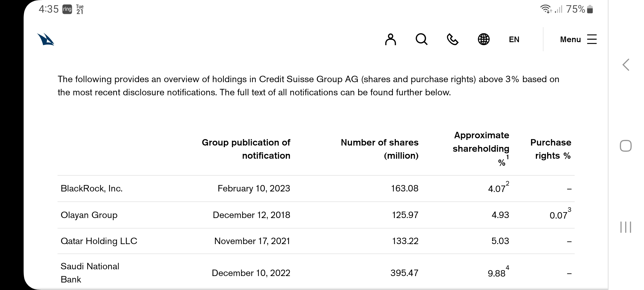Tap the battery status icon
The width and height of the screenshot is (644, 290).
tap(590, 9)
